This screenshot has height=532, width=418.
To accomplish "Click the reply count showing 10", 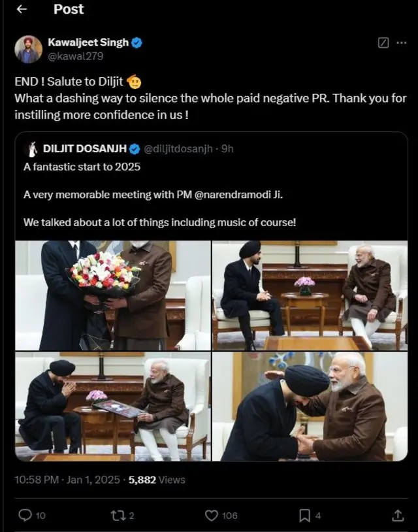I will tap(40, 515).
